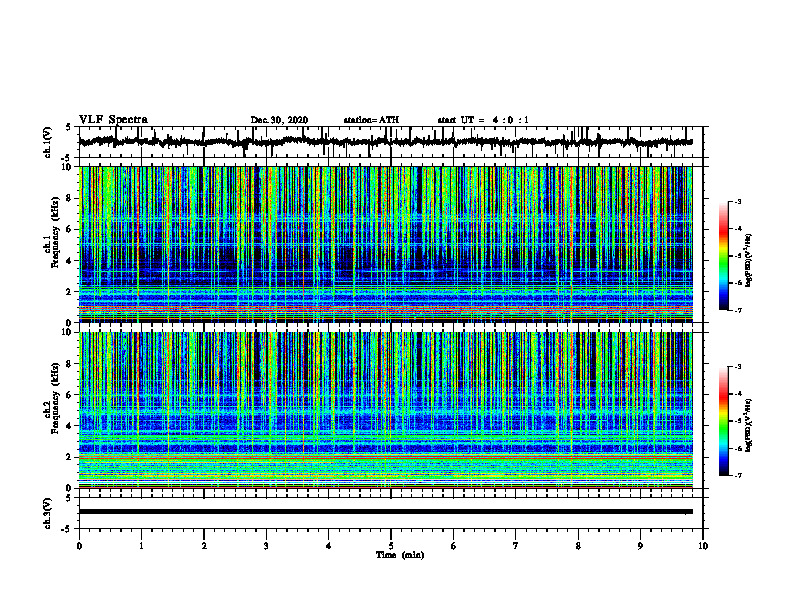Click time axis tick label "8"
The image size is (792, 612).
point(578,546)
